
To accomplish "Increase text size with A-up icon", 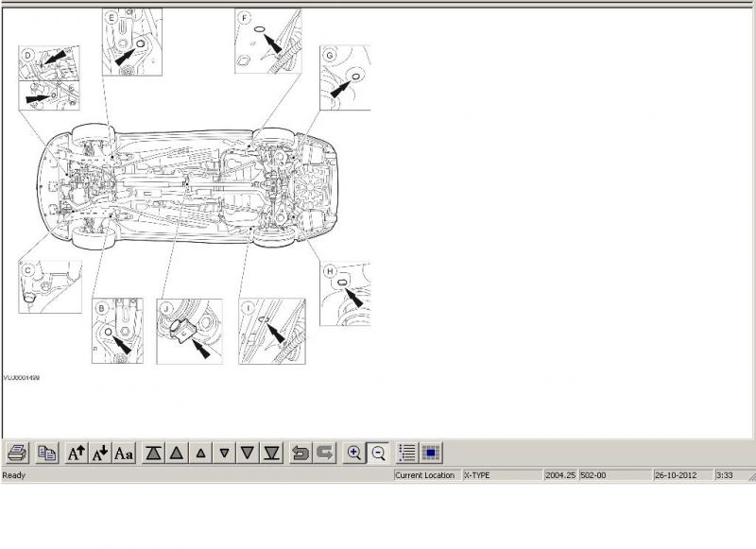I will pos(77,454).
